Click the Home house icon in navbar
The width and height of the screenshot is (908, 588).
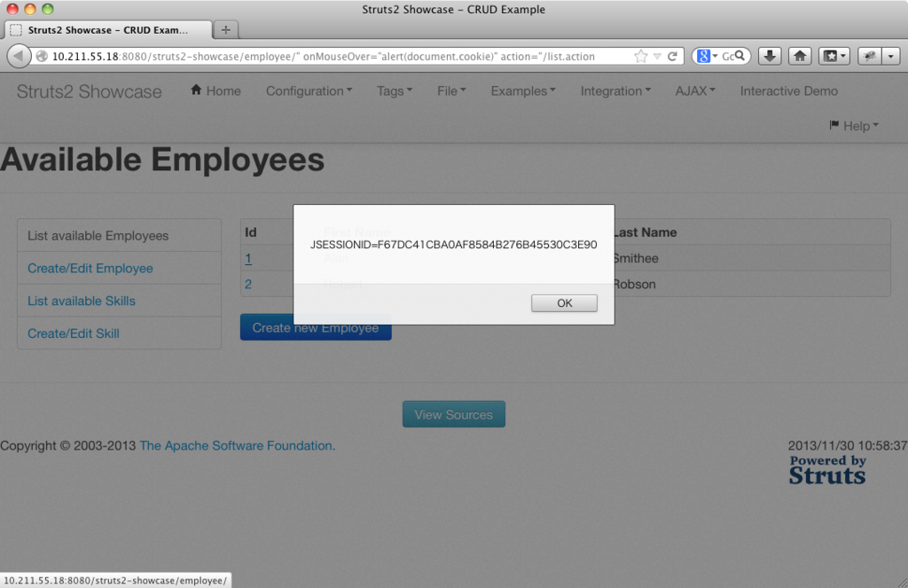(x=196, y=90)
